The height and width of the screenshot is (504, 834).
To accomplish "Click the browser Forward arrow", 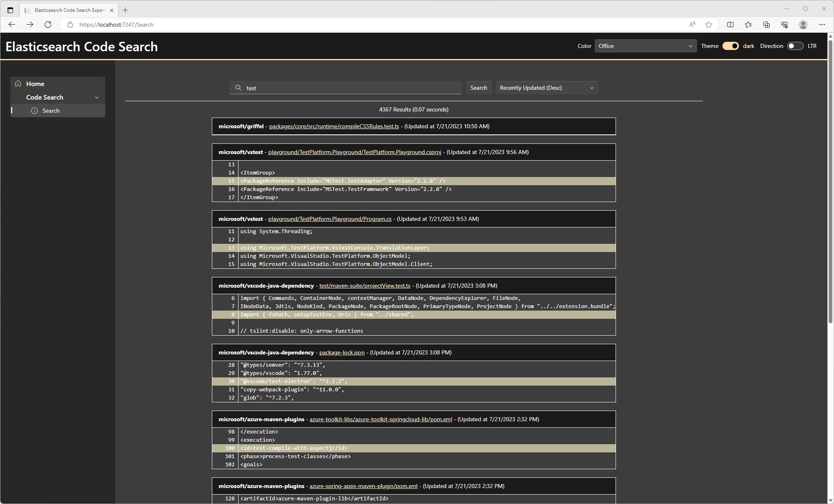I will point(30,25).
